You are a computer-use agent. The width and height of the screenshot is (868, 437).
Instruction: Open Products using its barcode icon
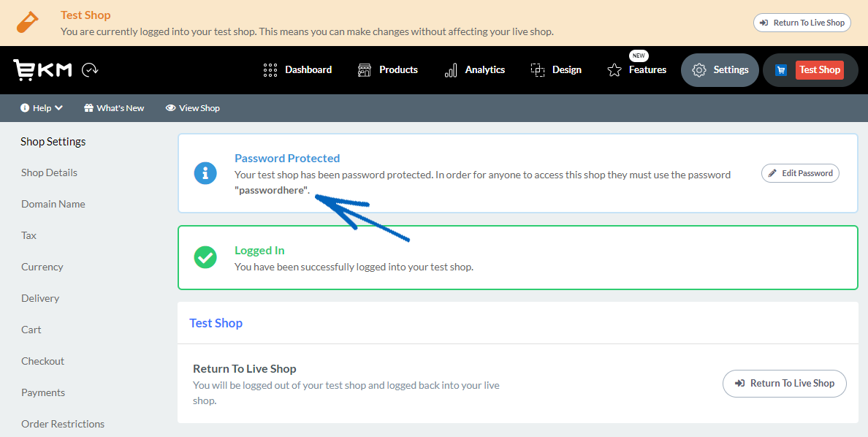364,69
